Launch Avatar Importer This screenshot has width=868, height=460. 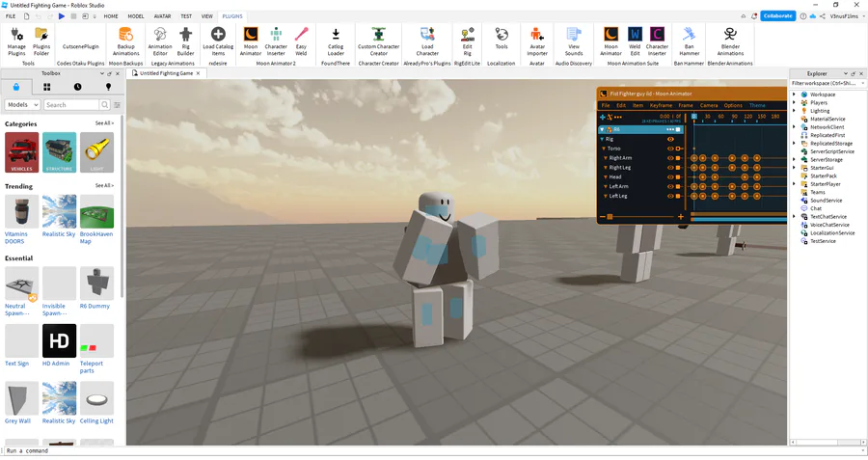click(537, 41)
